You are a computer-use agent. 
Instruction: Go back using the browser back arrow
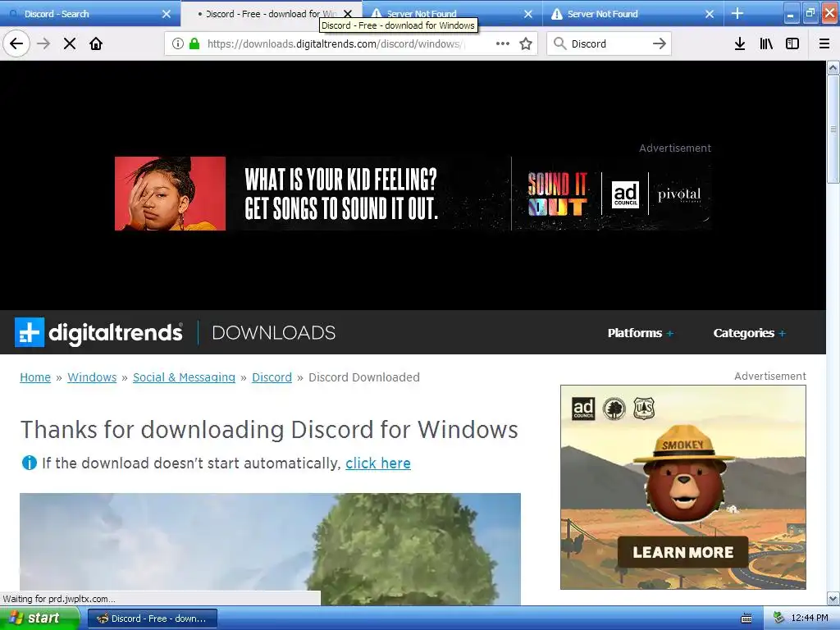(x=16, y=43)
